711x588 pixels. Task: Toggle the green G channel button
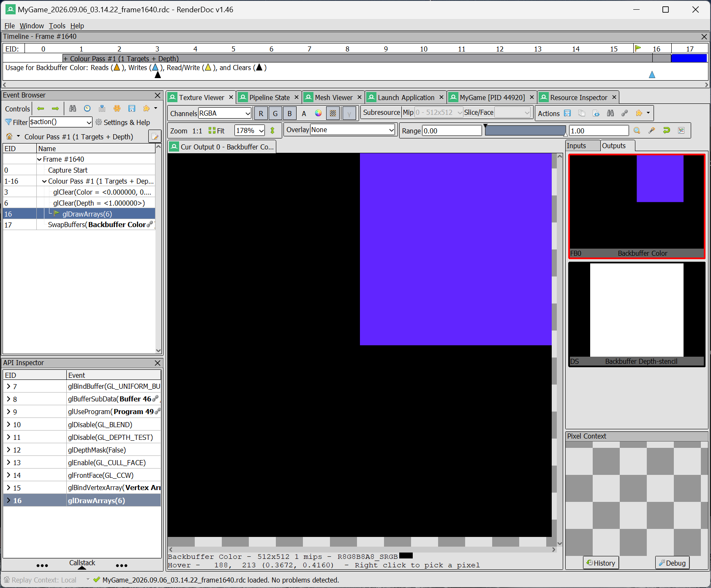click(275, 113)
